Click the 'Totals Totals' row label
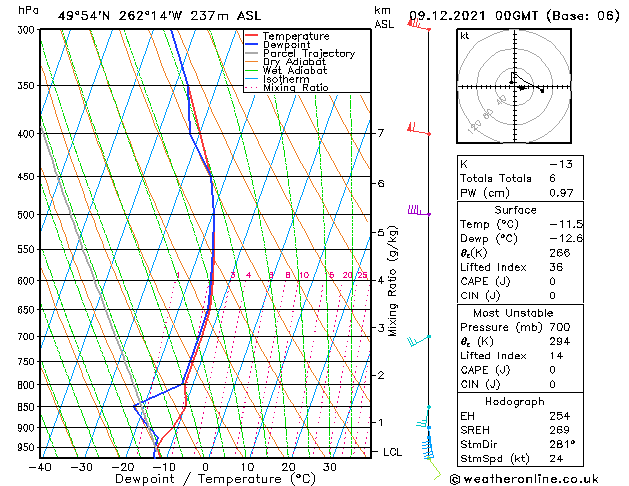 coord(495,178)
